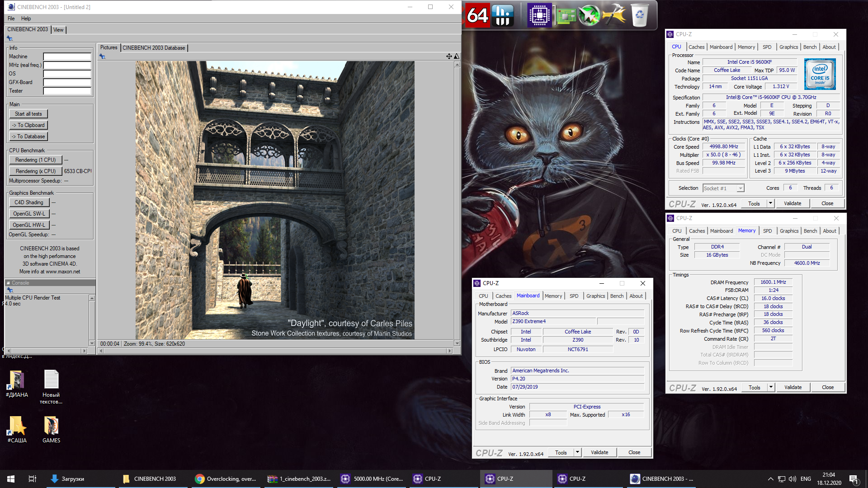Click the pin icon under CINEBENCH 2003 tab

pos(9,38)
